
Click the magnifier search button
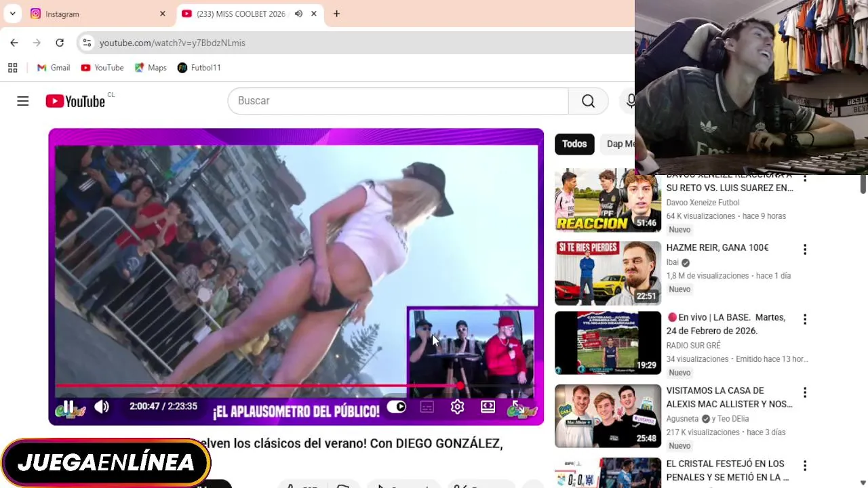(588, 101)
